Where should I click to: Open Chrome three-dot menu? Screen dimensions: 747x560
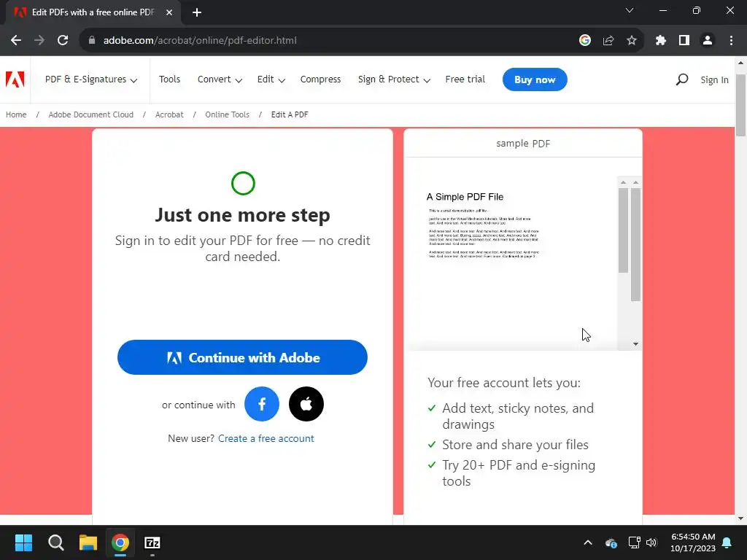(x=731, y=41)
